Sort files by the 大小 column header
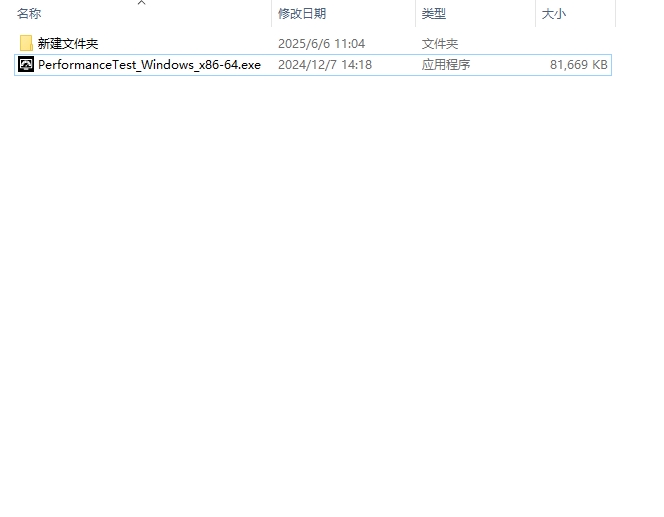The height and width of the screenshot is (517, 664). [x=553, y=14]
